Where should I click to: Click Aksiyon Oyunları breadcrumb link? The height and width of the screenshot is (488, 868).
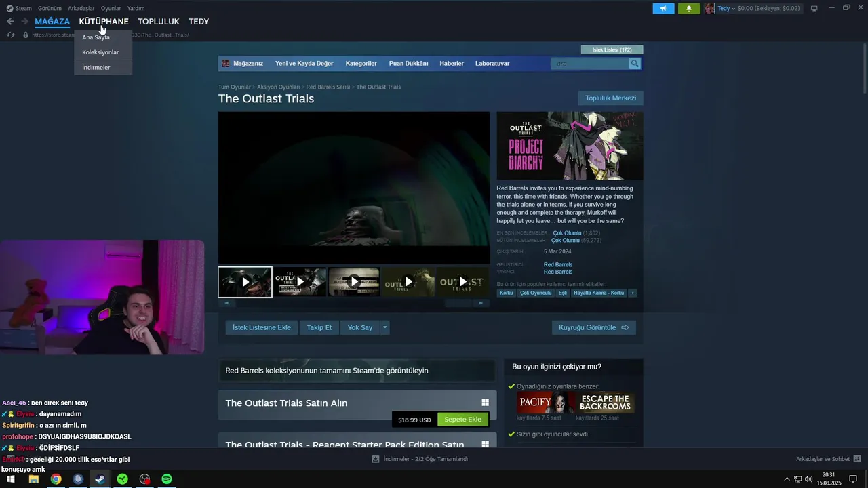point(278,87)
